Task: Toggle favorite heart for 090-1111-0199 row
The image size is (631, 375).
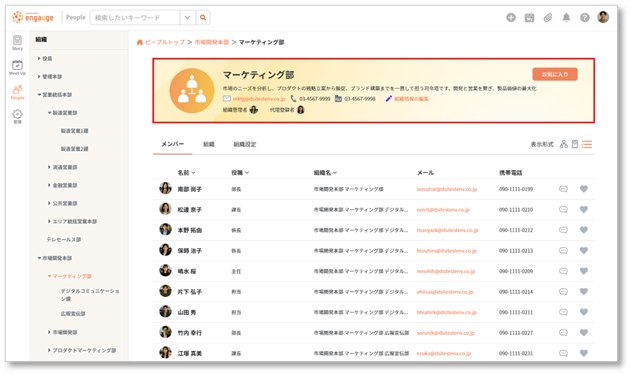Action: pyautogui.click(x=584, y=189)
